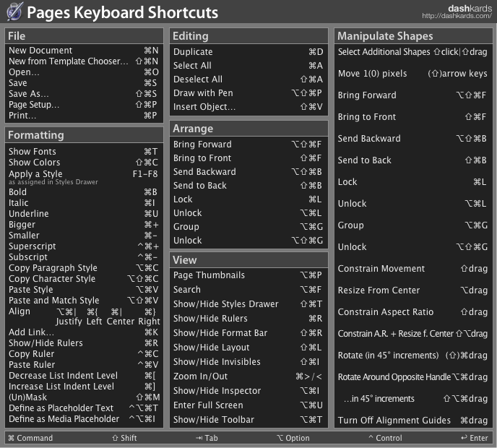Select the File section header
This screenshot has width=497, height=448.
pos(84,36)
